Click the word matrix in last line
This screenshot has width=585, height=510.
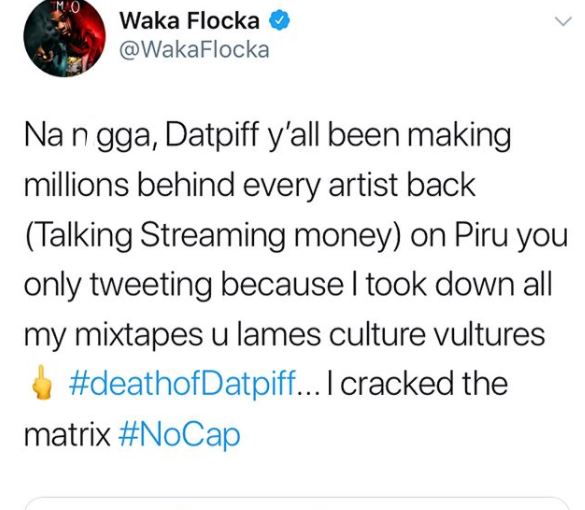click(67, 435)
